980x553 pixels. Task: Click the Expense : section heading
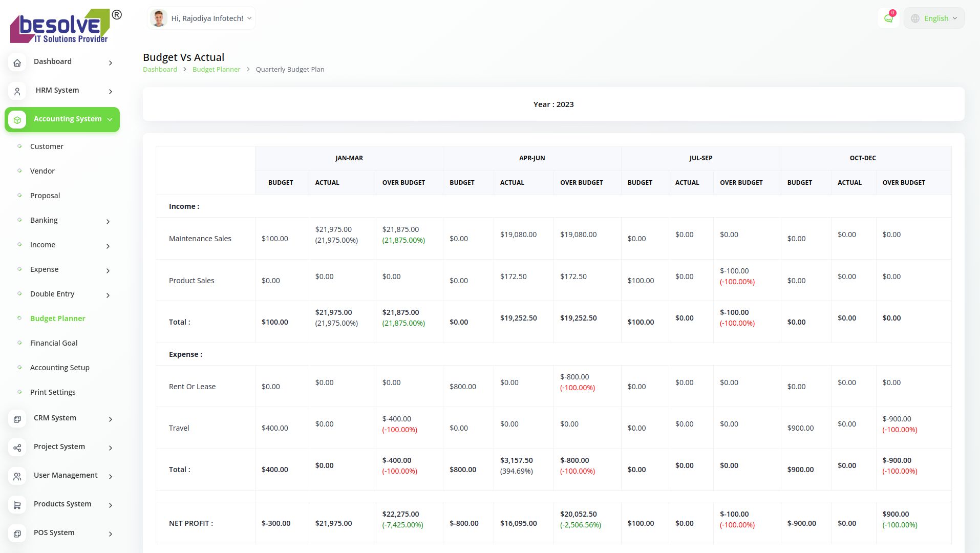185,354
